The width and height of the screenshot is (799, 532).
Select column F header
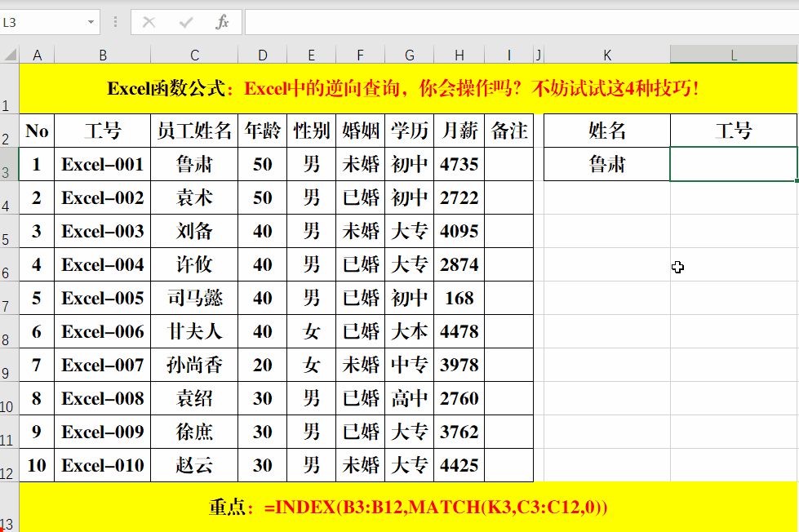pos(360,55)
